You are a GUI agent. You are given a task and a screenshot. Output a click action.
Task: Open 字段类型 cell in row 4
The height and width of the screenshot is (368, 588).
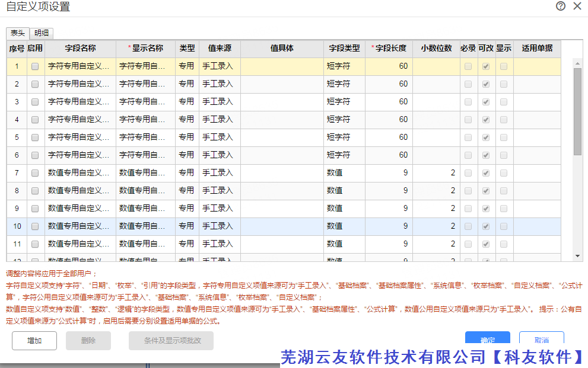tap(344, 120)
